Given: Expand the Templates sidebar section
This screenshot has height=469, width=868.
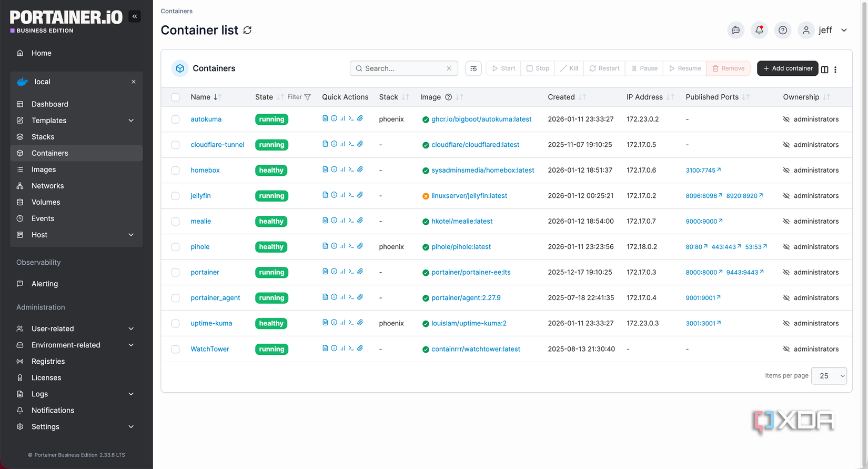Looking at the screenshot, I should (131, 121).
